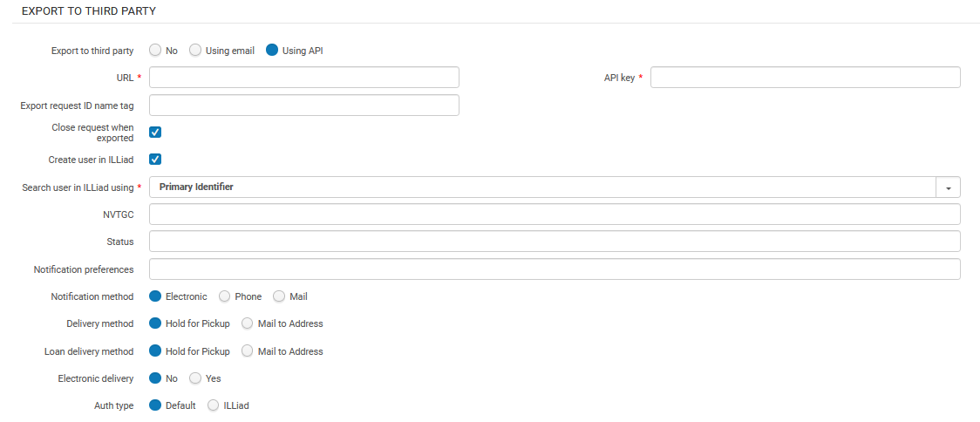Choose ILLiad as Auth type

pyautogui.click(x=214, y=405)
